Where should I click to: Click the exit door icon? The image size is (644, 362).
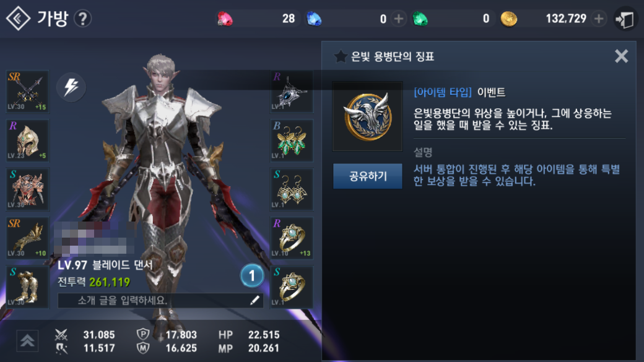[x=625, y=19]
